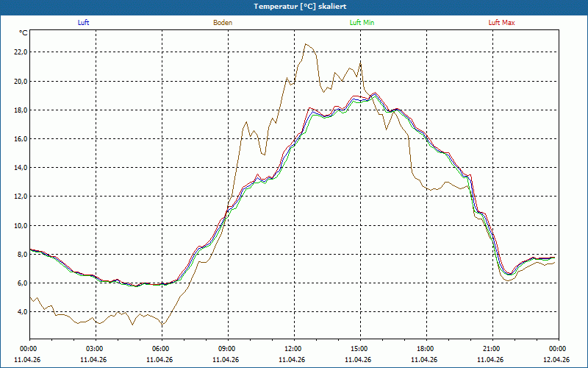Click the 21:00 time axis label
Image resolution: width=588 pixels, height=368 pixels.
[492, 349]
